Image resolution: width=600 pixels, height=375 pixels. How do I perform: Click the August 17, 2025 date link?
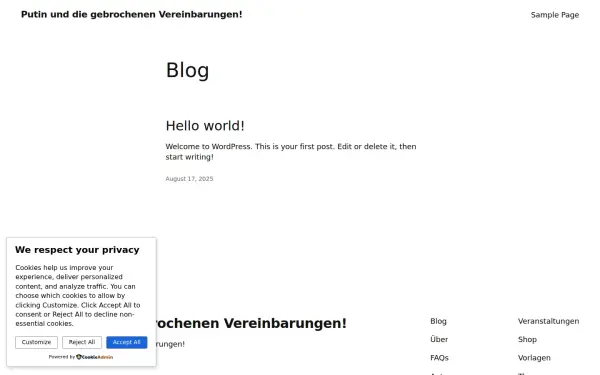pos(189,179)
